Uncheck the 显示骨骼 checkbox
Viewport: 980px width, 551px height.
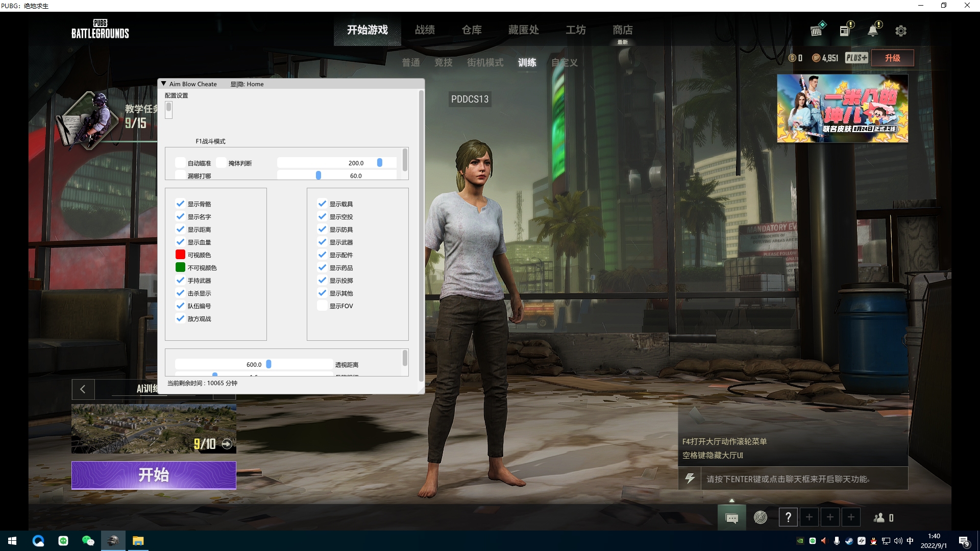[180, 204]
